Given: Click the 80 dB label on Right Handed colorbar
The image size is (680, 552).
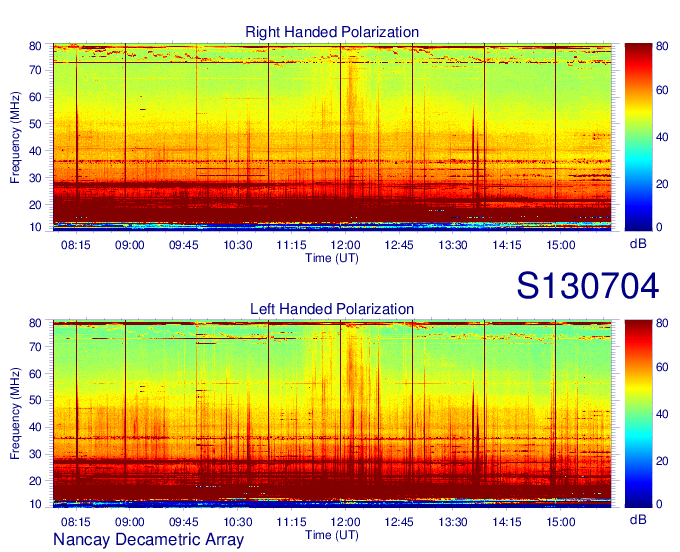Looking at the screenshot, I should pos(662,46).
